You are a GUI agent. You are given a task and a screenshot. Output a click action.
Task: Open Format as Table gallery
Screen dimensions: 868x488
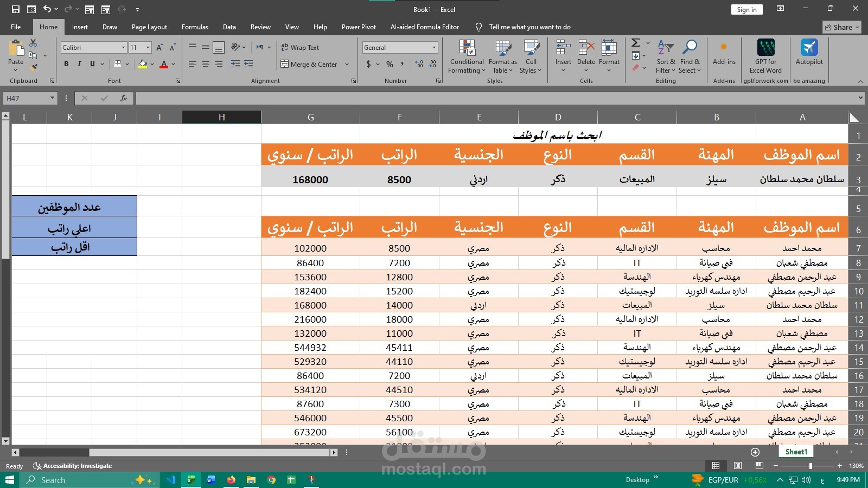point(502,56)
